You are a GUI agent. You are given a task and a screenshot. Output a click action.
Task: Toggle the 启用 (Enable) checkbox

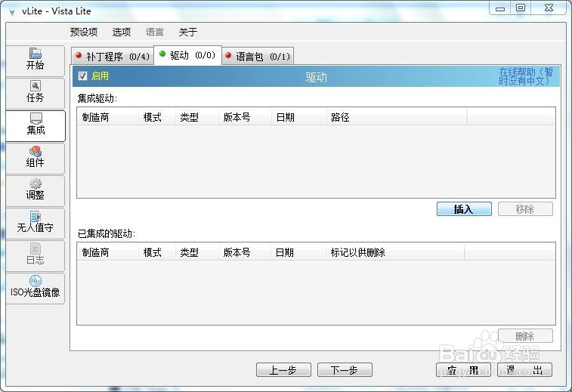[83, 76]
